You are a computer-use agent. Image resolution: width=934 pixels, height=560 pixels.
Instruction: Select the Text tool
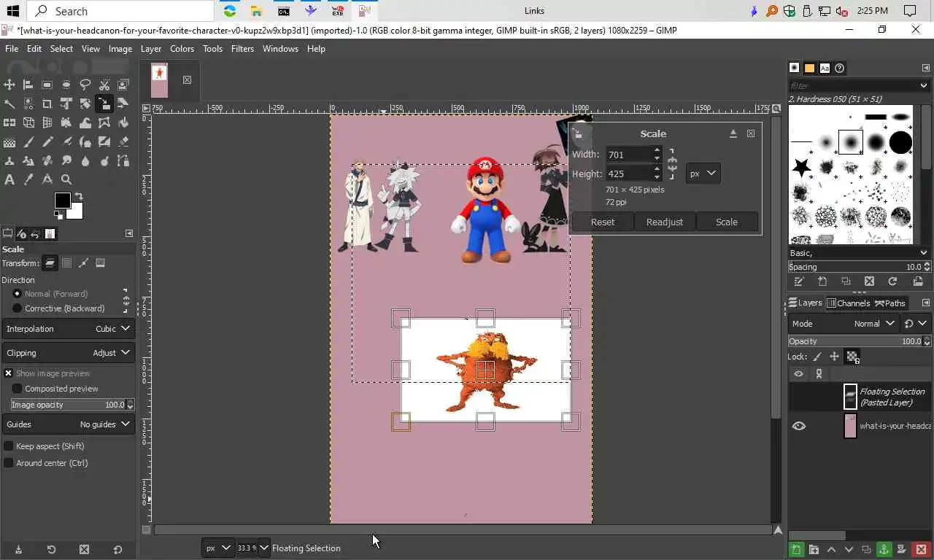click(x=9, y=179)
